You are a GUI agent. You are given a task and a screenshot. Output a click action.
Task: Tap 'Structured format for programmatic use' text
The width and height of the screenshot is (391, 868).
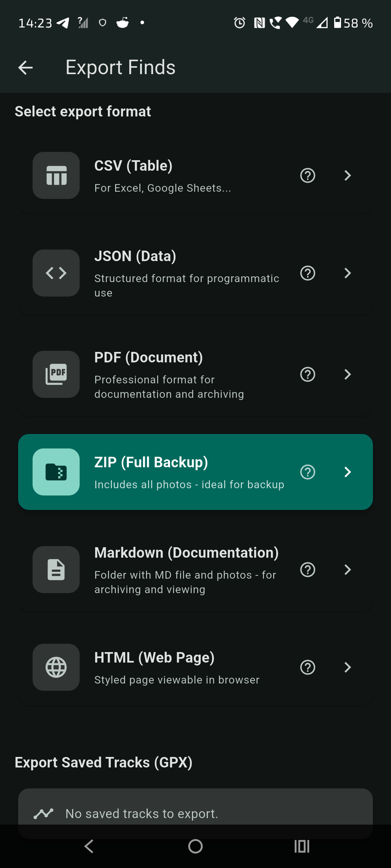click(x=187, y=286)
